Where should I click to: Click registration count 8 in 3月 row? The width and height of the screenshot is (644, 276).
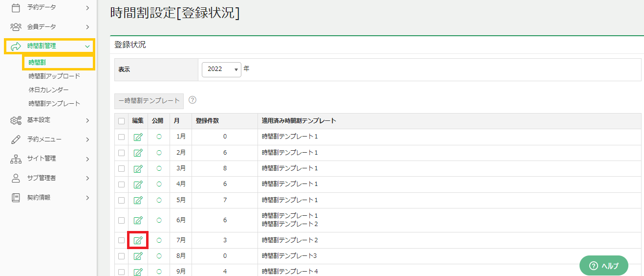coord(225,168)
